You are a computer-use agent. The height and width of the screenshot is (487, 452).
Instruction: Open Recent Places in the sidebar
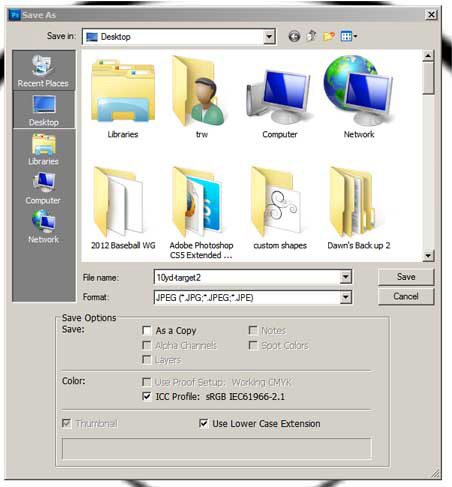43,72
